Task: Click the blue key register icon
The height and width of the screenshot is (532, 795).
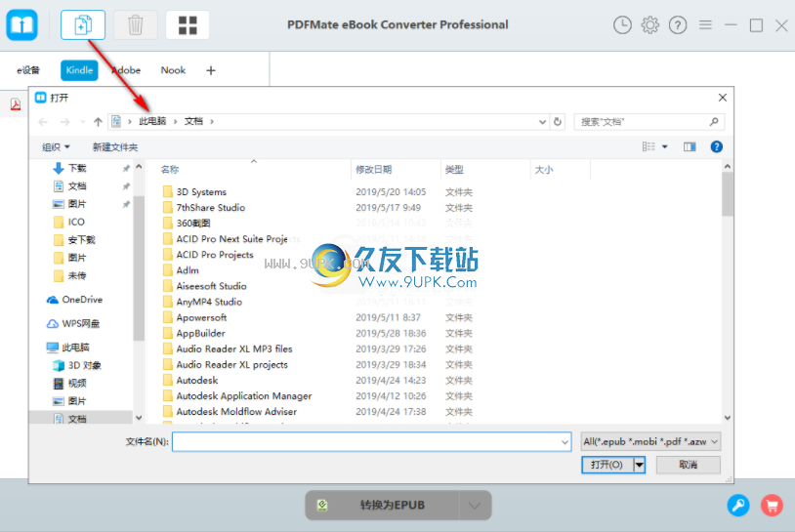Action: point(738,505)
